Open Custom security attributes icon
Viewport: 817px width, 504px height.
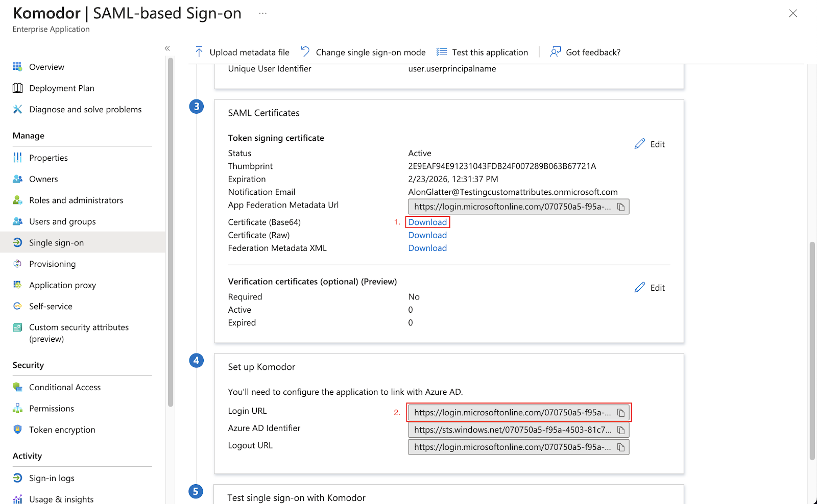[x=17, y=327]
